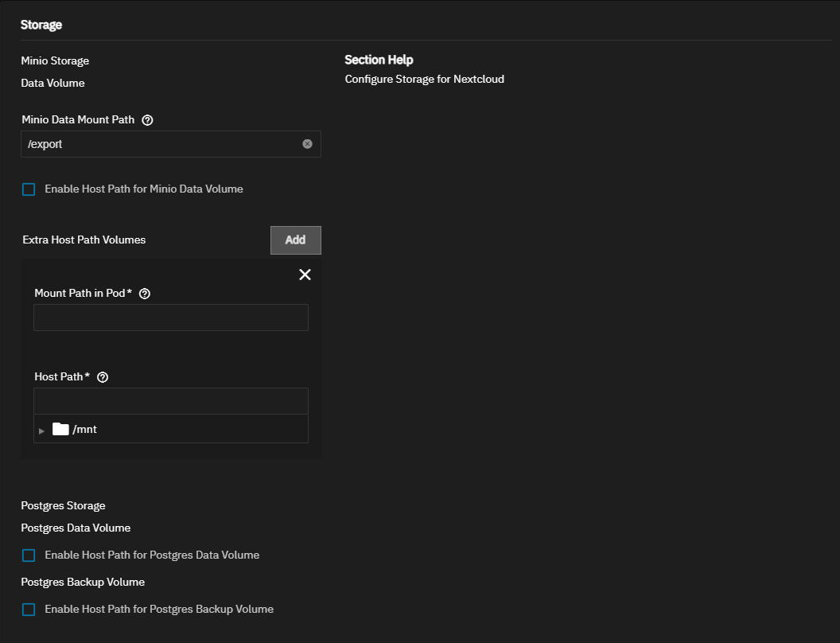Screen dimensions: 840x643
Task: Focus the Mount Path in Pod field
Action: (170, 318)
